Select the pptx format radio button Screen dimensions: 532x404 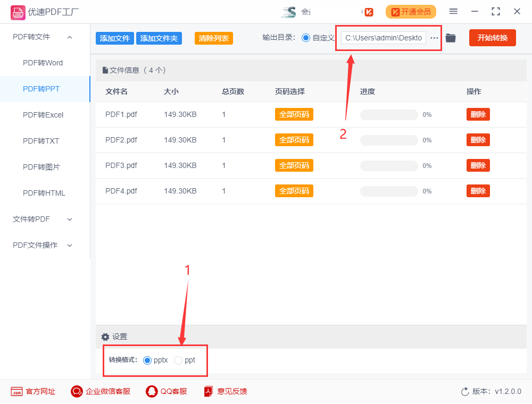(x=147, y=360)
